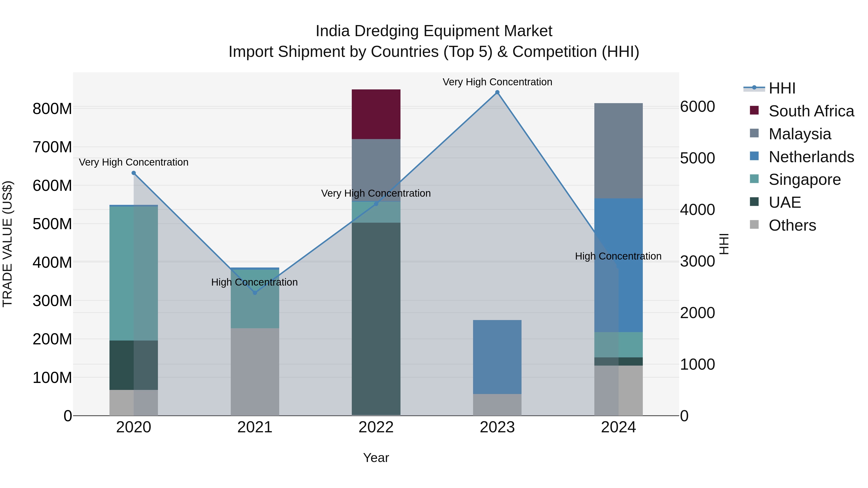Click the Others segment in 2021 bar
This screenshot has width=868, height=488.
(x=255, y=372)
